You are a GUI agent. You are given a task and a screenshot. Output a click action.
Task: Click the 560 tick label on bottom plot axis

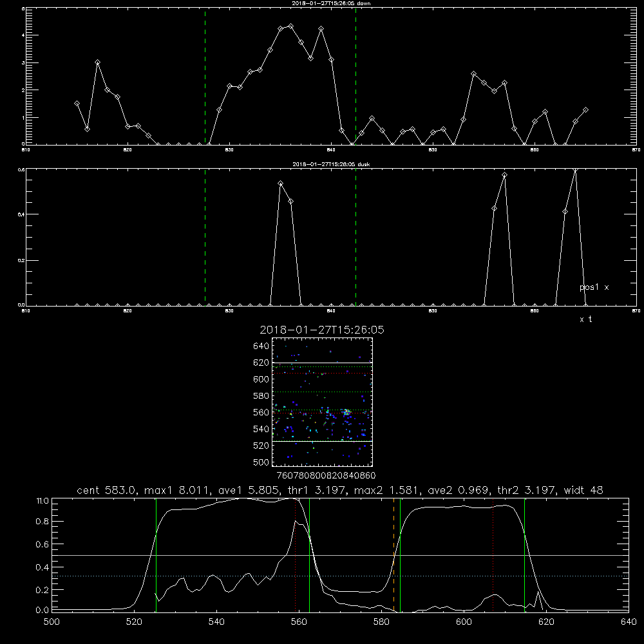coord(299,621)
